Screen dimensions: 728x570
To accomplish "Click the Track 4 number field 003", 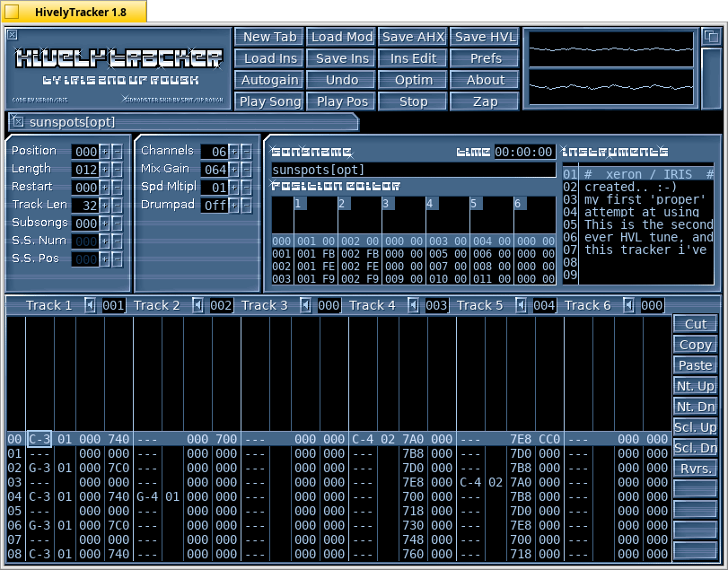I will (x=436, y=305).
